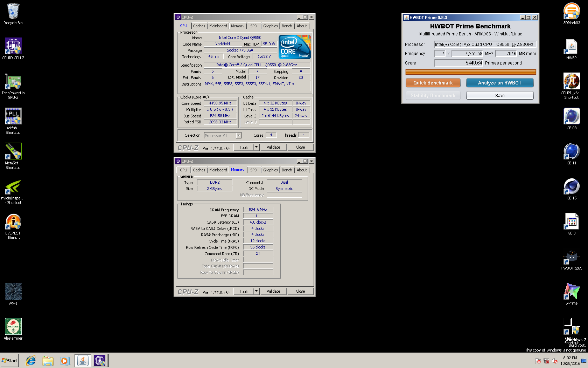
Task: Click the Processor name field in HWBOT Prime
Action: 485,45
